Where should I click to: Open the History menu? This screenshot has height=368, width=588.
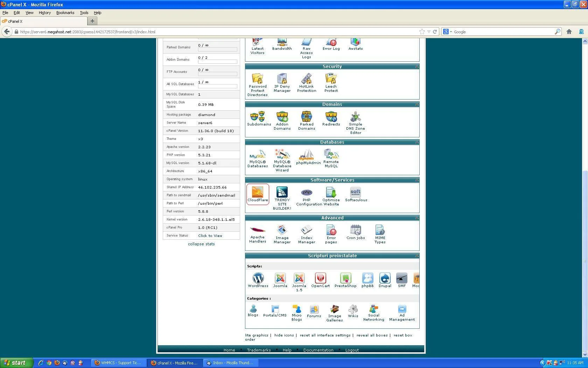tap(45, 13)
